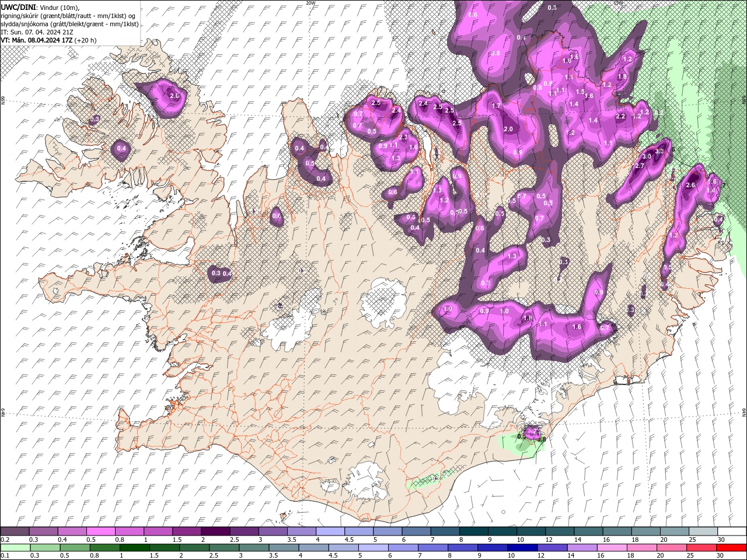Click the 15W longitude label
This screenshot has height=560, width=747.
click(x=618, y=3)
